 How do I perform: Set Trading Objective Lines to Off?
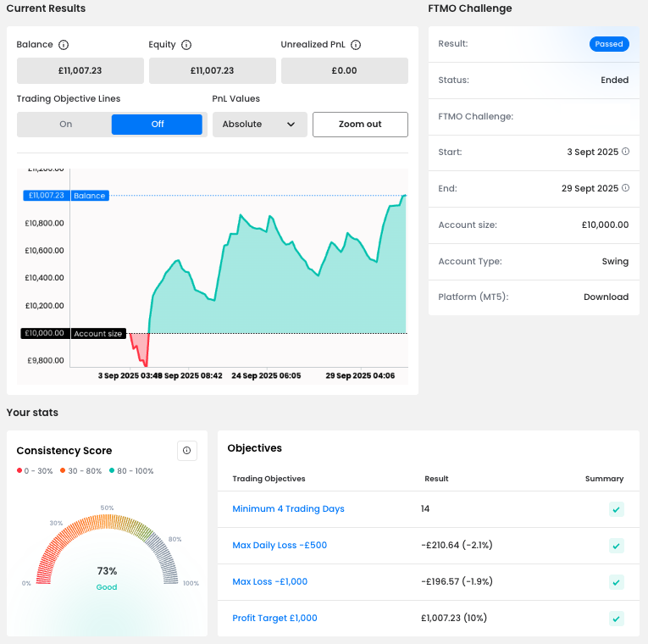click(x=157, y=125)
